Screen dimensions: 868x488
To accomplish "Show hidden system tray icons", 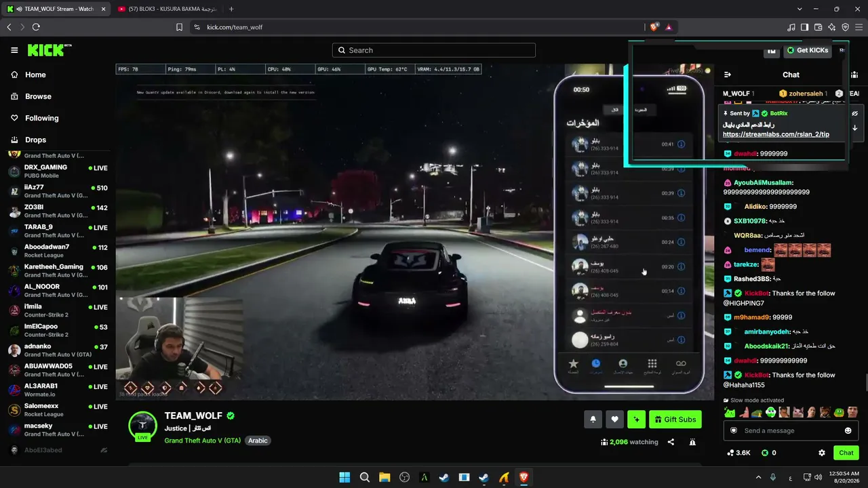I will pos(758,477).
